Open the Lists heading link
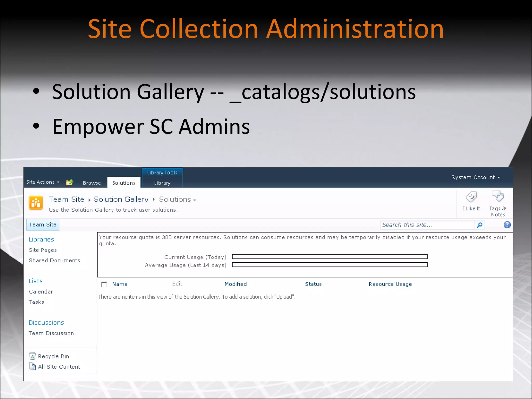The height and width of the screenshot is (399, 532). click(x=36, y=281)
